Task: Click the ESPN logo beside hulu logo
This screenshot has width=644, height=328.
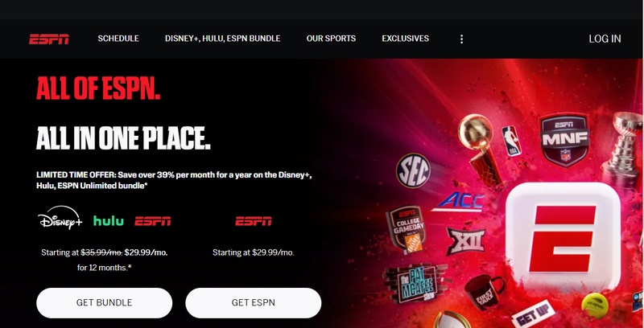Action: point(153,221)
